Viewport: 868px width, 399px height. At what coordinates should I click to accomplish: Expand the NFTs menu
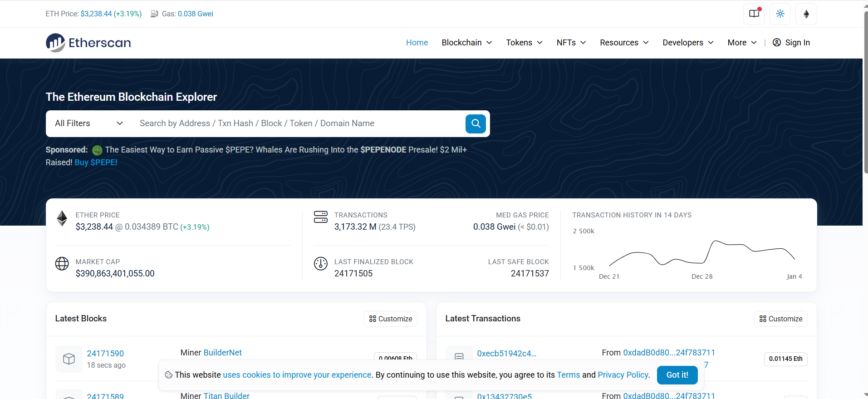point(571,42)
